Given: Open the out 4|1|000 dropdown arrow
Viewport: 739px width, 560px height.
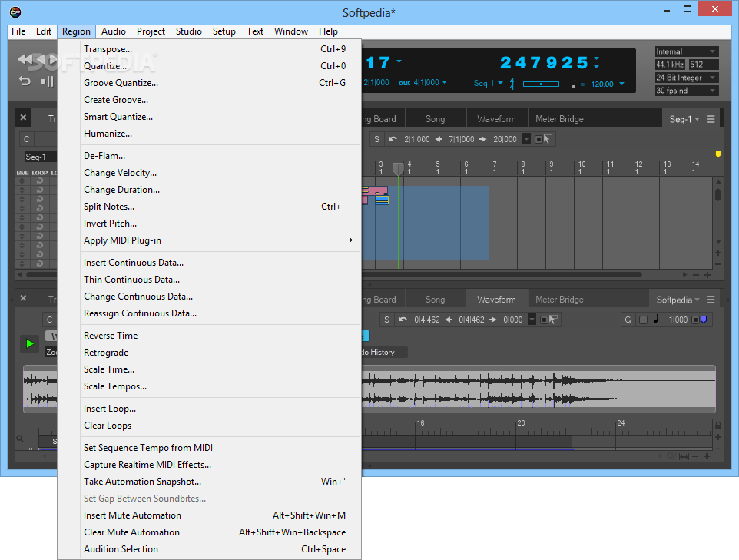Looking at the screenshot, I should [444, 82].
